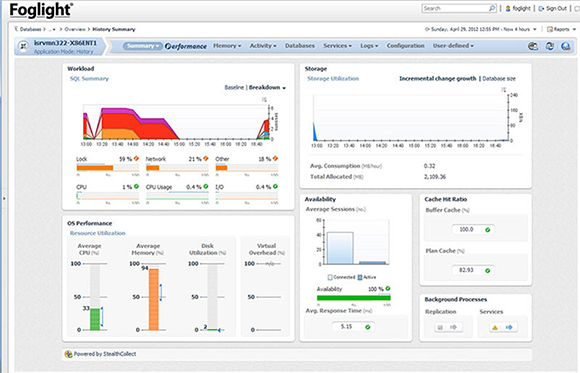Open the Breakdown dropdown arrow
580x373 pixels.
(284, 88)
